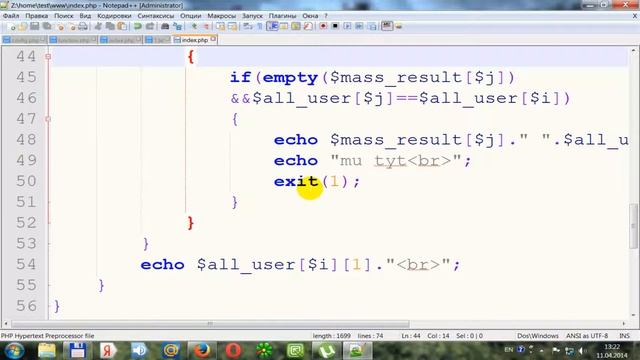Click the Open file toolbar icon
Viewport: 640px width, 360px height.
tap(22, 27)
